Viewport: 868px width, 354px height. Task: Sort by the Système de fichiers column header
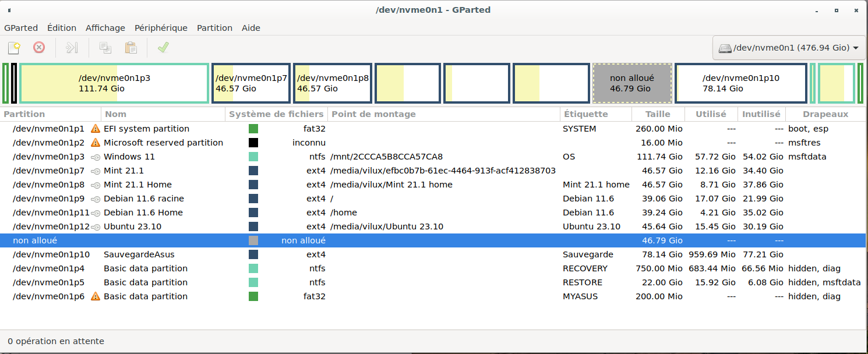coord(276,114)
